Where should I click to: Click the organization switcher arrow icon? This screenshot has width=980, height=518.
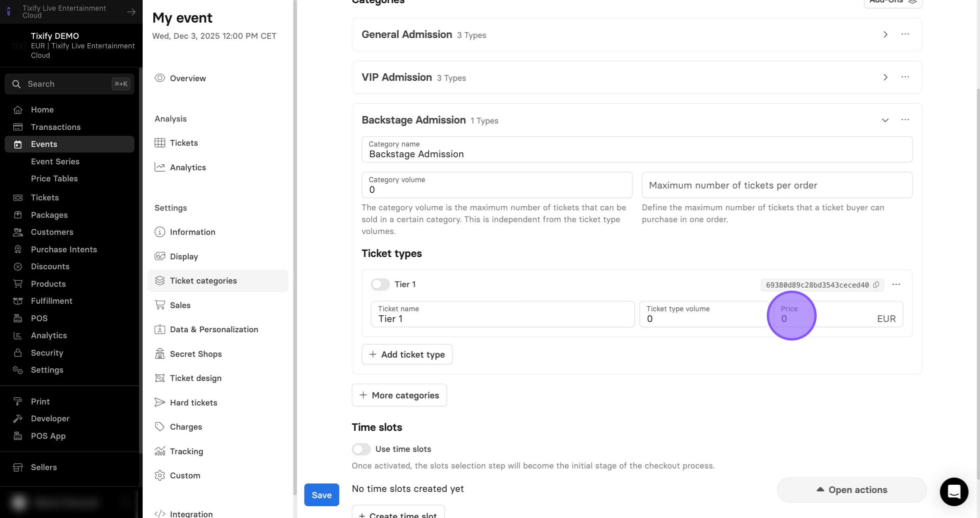coord(131,12)
